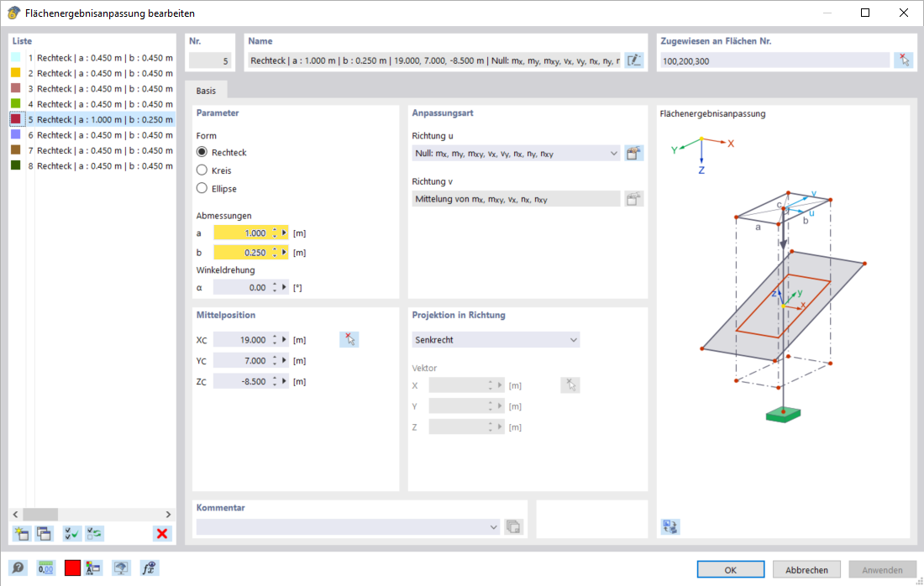The height and width of the screenshot is (586, 924).
Task: Open the Help question mark icon
Action: pyautogui.click(x=19, y=568)
